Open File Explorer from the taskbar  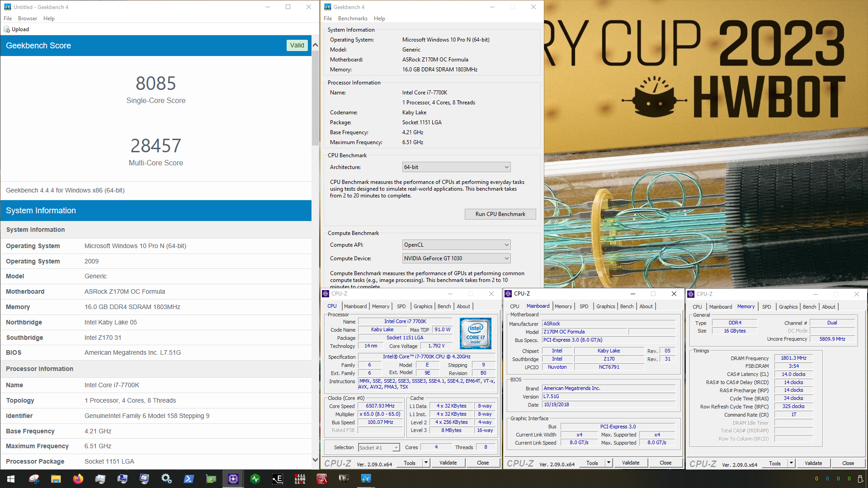coord(56,479)
